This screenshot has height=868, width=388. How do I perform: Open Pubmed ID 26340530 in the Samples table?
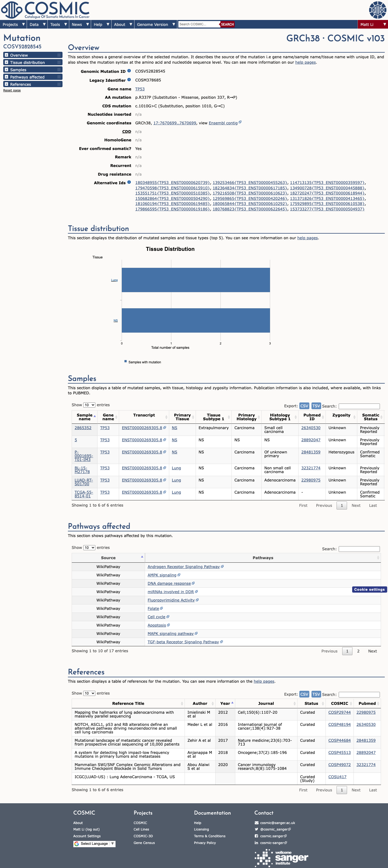pos(311,428)
